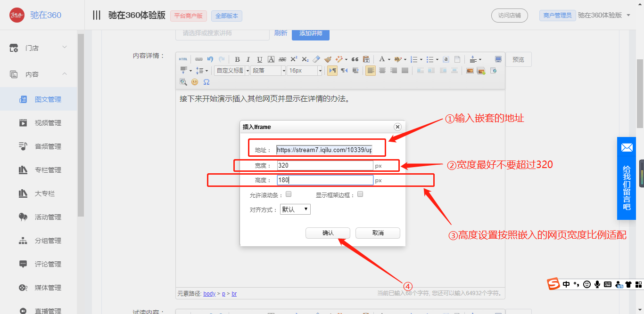This screenshot has height=314, width=644.
Task: Apply subscript formatting
Action: pos(305,59)
